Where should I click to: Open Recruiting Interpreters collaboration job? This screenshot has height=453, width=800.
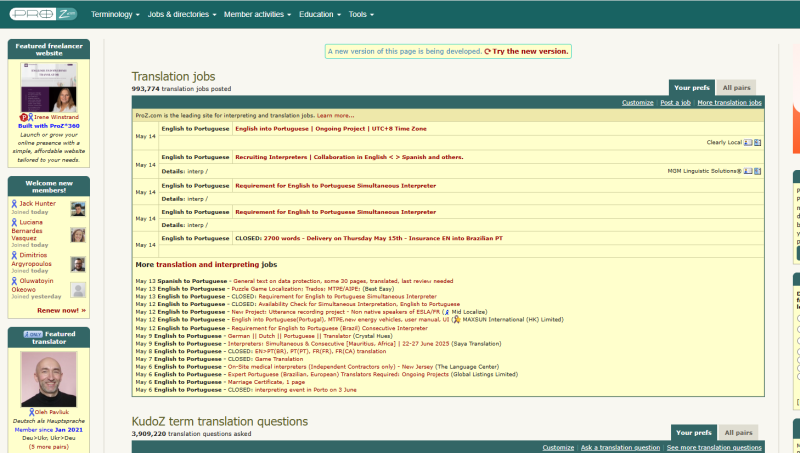pyautogui.click(x=349, y=158)
